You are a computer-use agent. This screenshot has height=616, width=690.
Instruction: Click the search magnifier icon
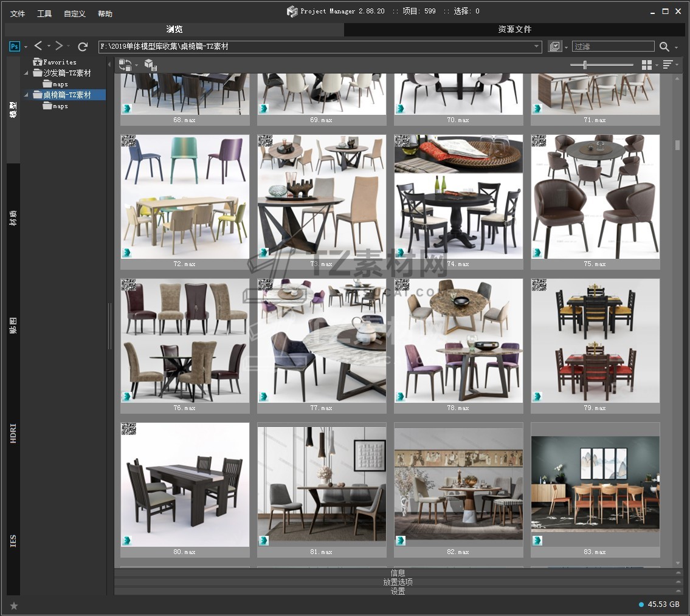pos(664,47)
